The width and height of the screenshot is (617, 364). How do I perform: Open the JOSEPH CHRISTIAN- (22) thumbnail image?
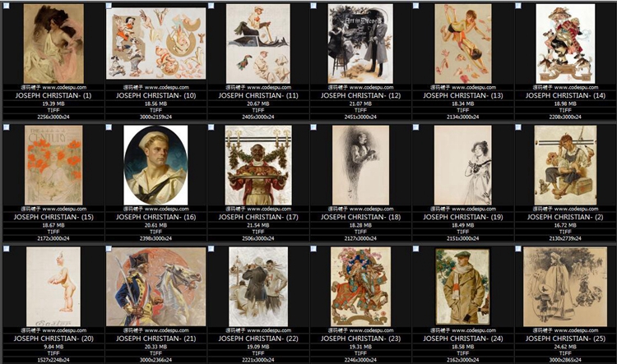tap(257, 286)
